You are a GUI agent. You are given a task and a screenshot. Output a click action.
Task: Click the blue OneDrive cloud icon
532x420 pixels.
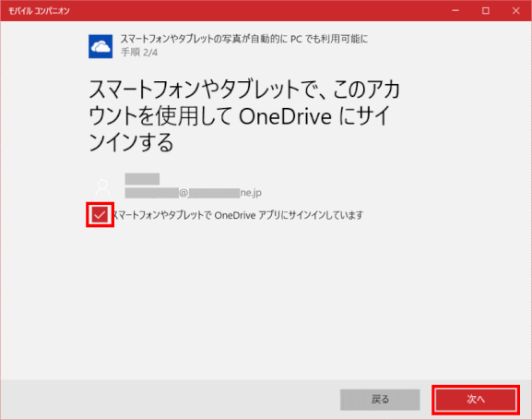100,46
